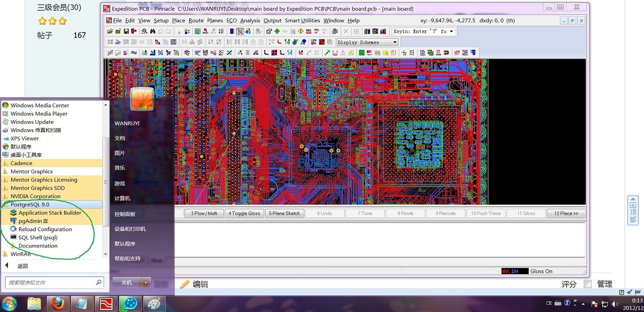
Task: Click the blue wavy lines icon
Action: pyautogui.click(x=134, y=53)
